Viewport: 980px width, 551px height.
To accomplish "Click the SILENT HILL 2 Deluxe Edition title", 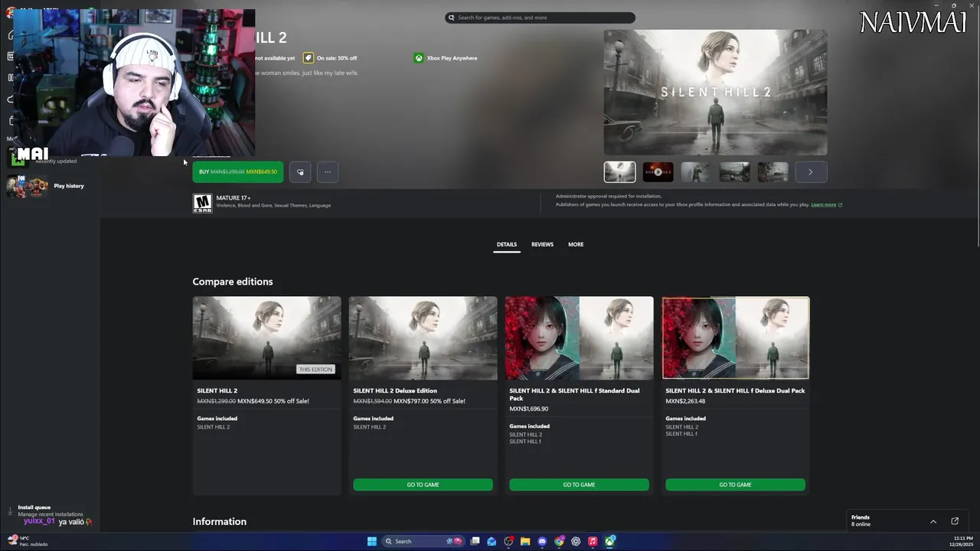I will 395,390.
